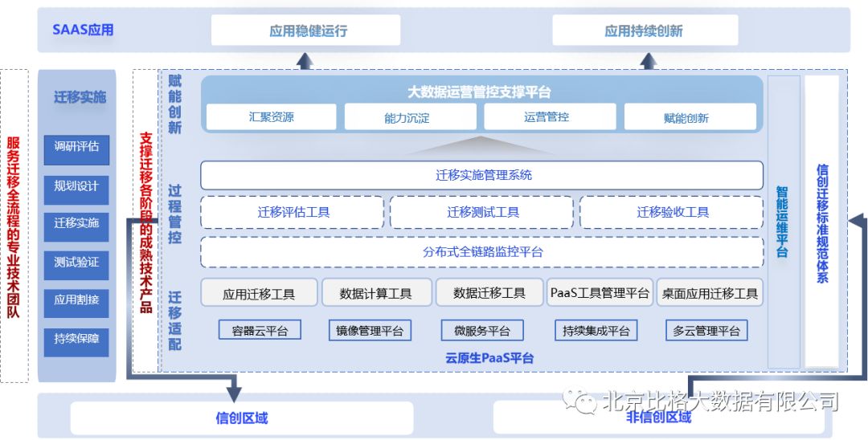Select the 非信创区域 box
Viewport: 868px width, 440px height.
pyautogui.click(x=659, y=418)
